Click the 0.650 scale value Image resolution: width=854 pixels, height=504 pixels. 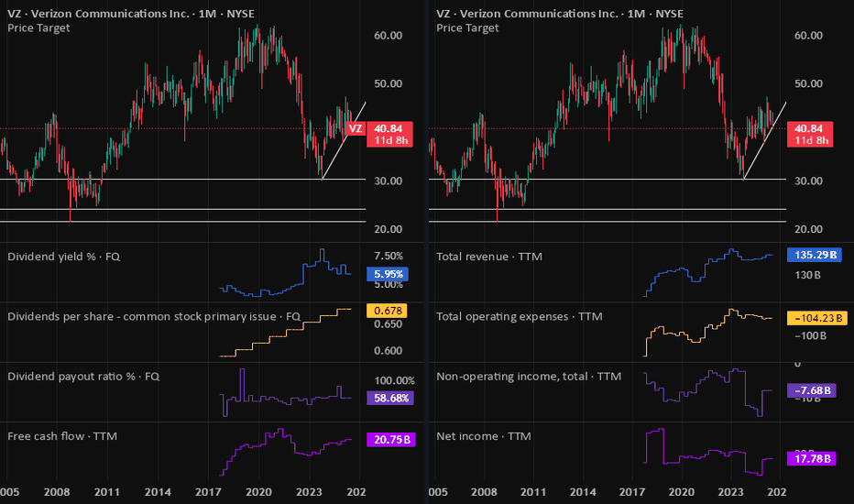click(388, 324)
